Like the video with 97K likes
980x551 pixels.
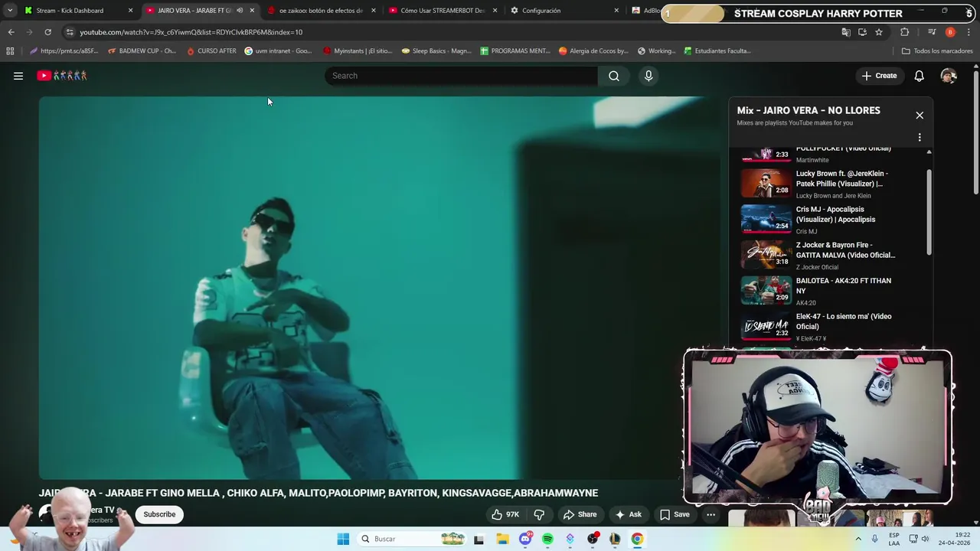[505, 514]
